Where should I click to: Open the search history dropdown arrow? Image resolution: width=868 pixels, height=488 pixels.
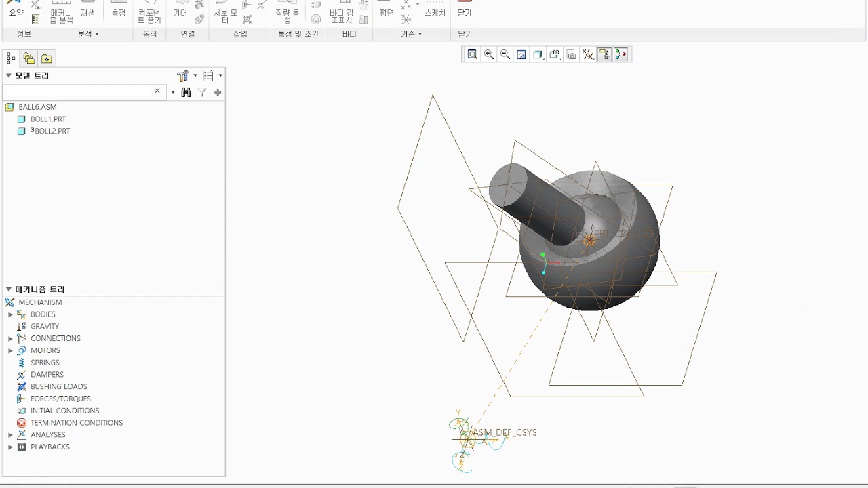(x=173, y=92)
